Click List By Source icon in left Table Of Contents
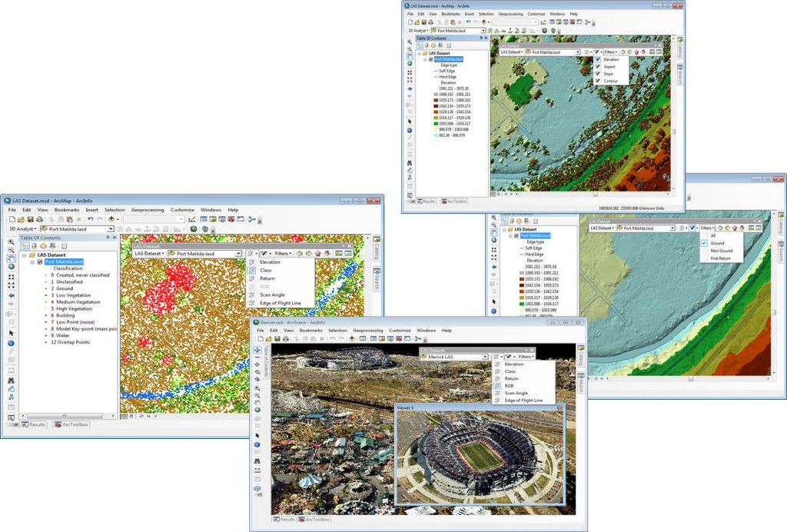This screenshot has width=787, height=532. (34, 246)
